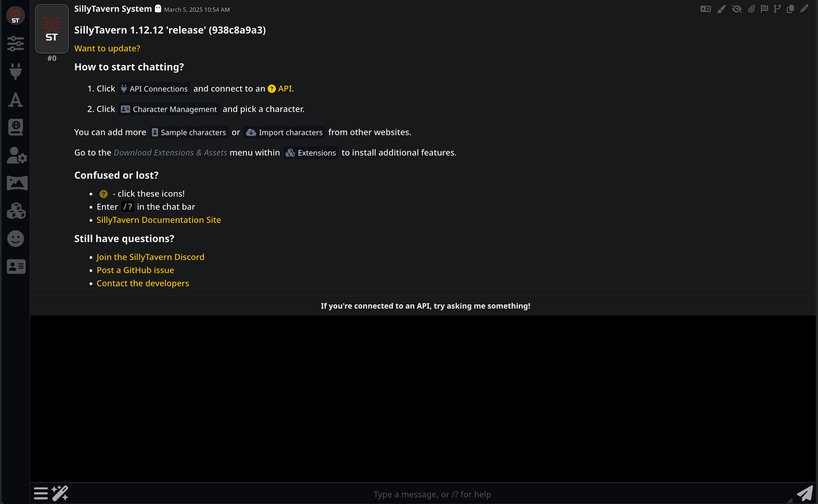Open AI Response Formatting letter A icon

(x=16, y=99)
